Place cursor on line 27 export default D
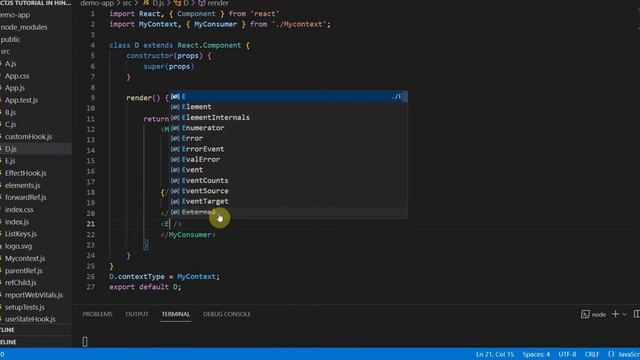Viewport: 640px width, 360px height. tap(145, 287)
